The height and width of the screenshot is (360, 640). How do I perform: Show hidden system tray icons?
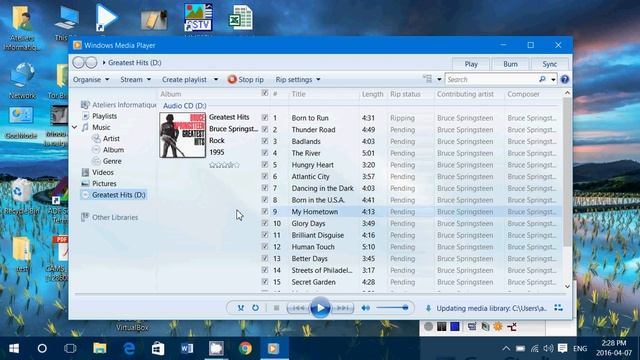(x=506, y=348)
